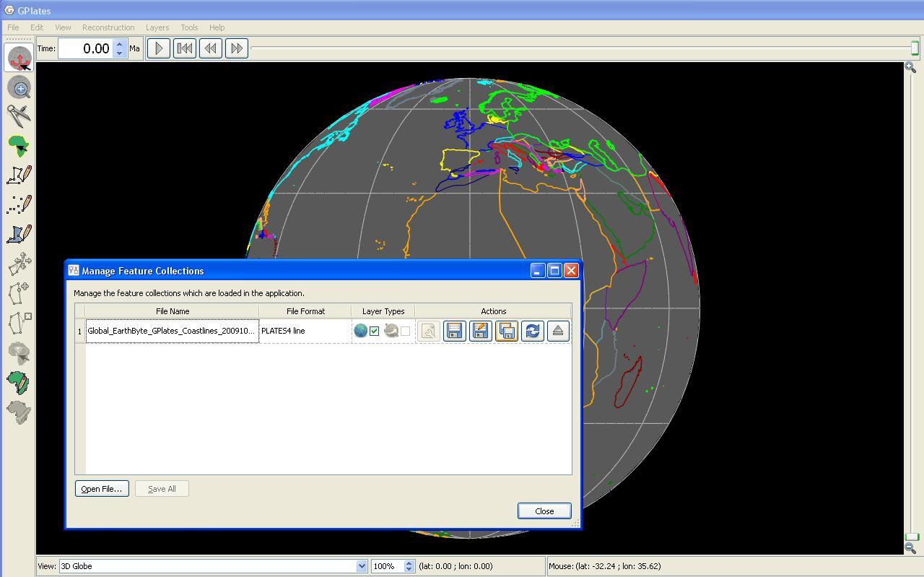
Task: Select the Zoom Globe tool
Action: pos(19,87)
